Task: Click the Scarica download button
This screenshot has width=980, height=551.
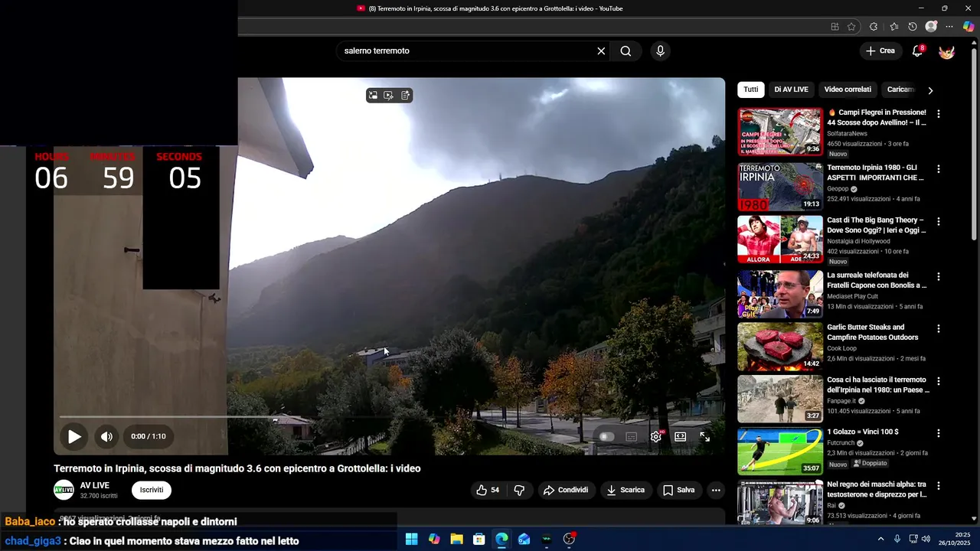Action: point(626,491)
